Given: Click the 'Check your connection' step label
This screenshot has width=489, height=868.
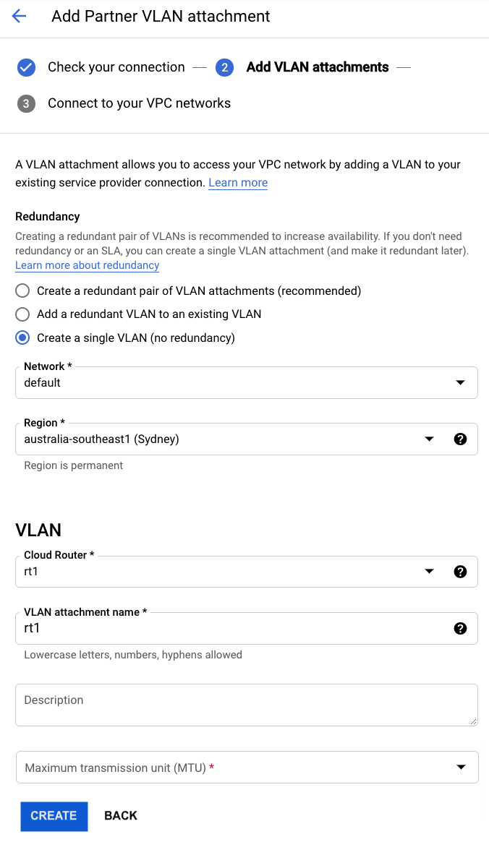Looking at the screenshot, I should pyautogui.click(x=116, y=66).
